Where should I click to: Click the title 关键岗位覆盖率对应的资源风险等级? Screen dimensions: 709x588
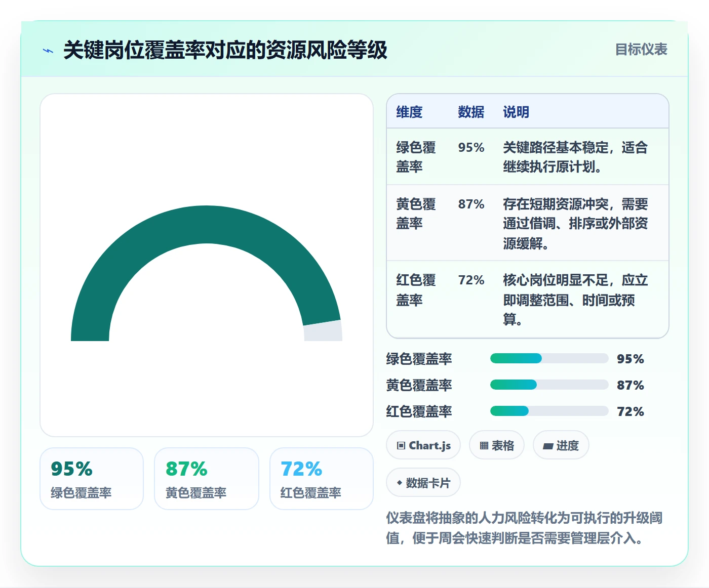coord(225,50)
